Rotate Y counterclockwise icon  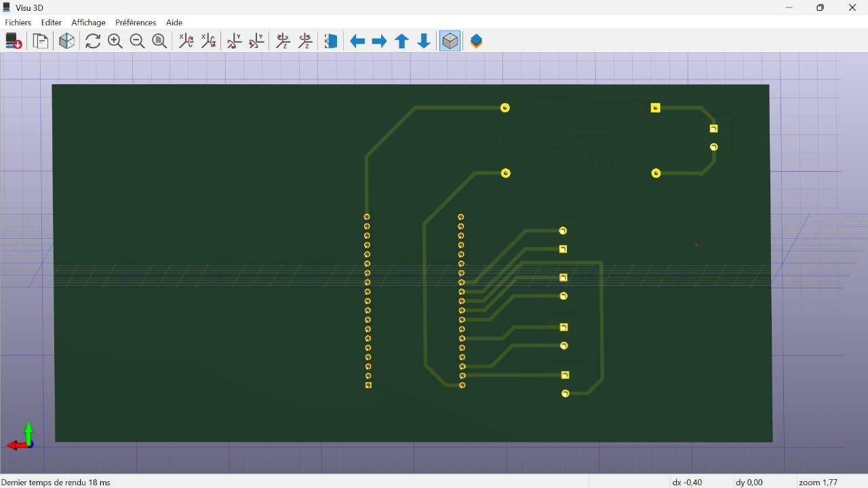tap(256, 41)
